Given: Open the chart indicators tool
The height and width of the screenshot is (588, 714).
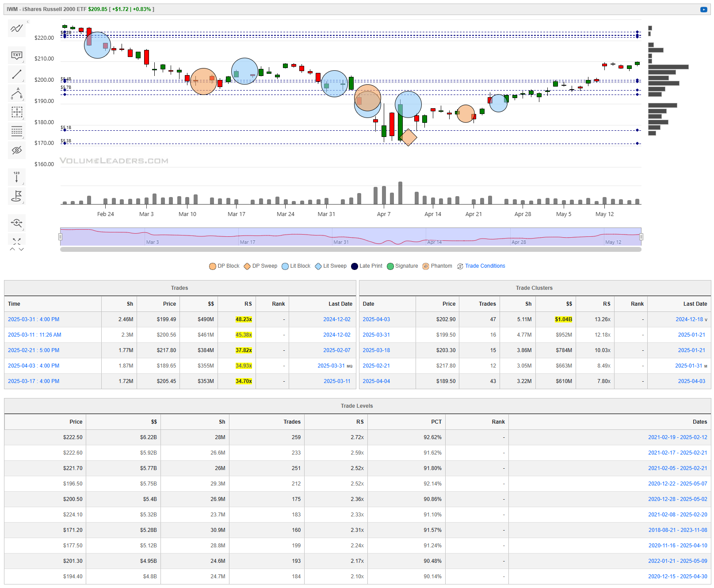Looking at the screenshot, I should point(17,29).
